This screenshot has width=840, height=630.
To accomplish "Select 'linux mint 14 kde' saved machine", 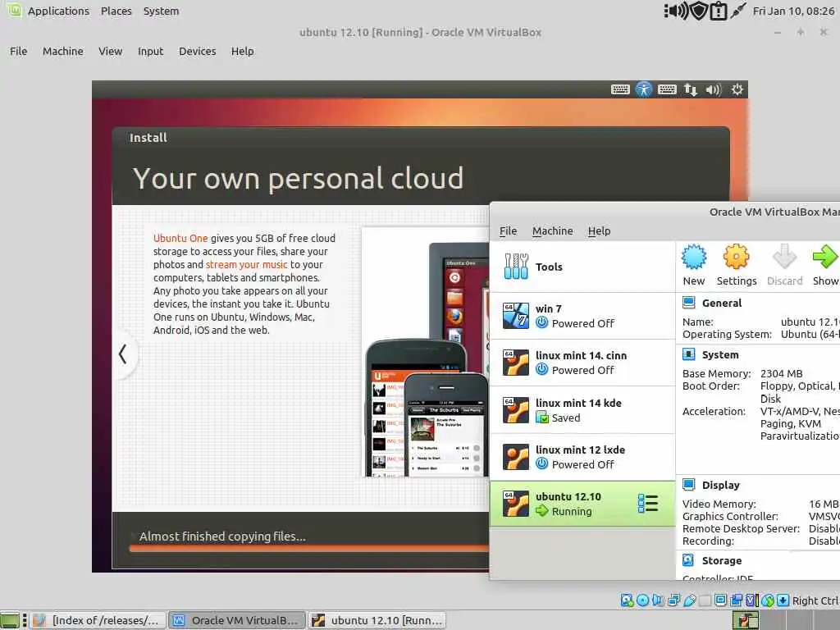I will point(582,410).
